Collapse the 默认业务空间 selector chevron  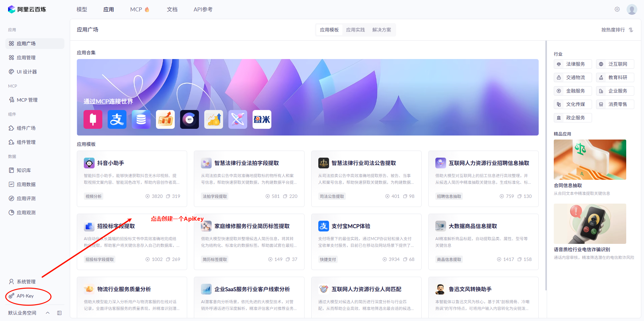point(47,313)
